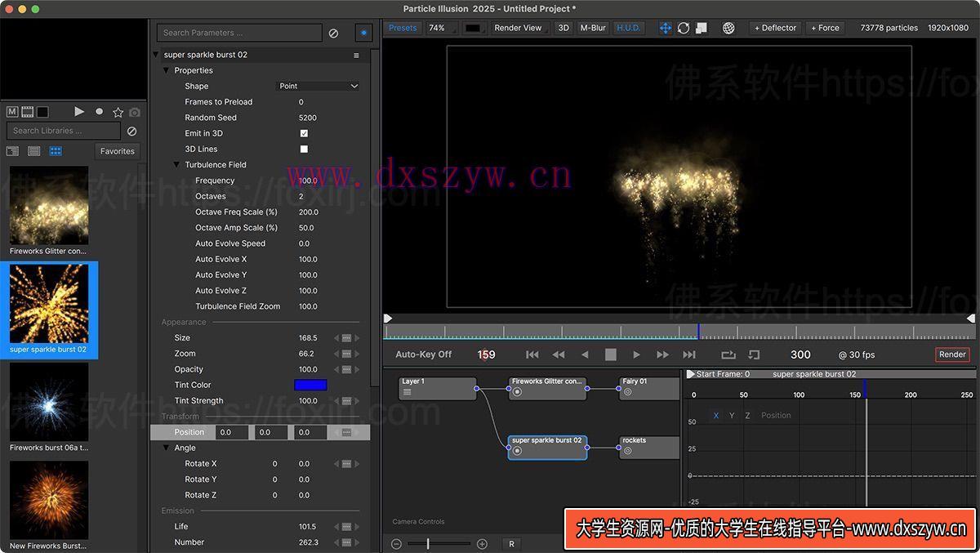
Task: Enable the 3D Lines checkbox
Action: tap(304, 149)
